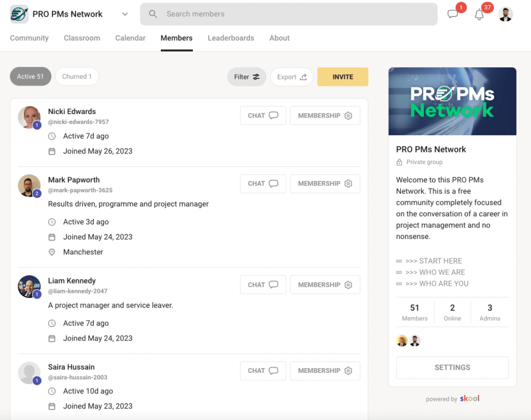Open the user profile avatar menu
Image resolution: width=531 pixels, height=420 pixels.
pyautogui.click(x=505, y=14)
